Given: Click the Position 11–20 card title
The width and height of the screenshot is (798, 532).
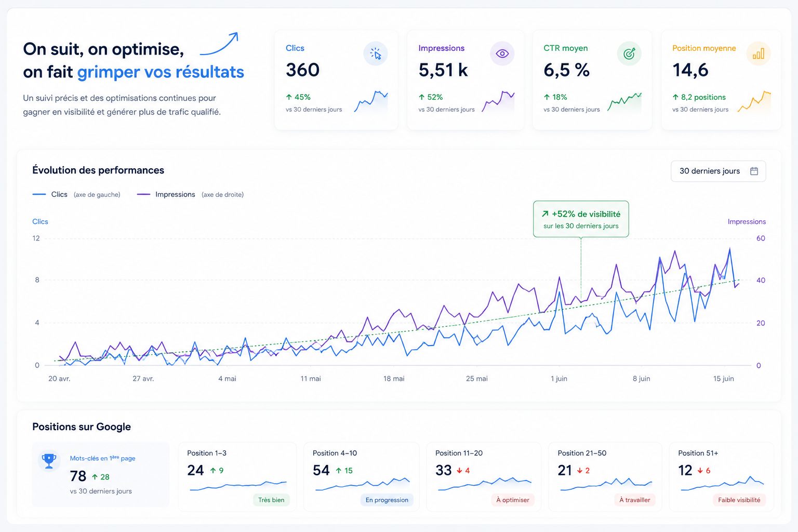Looking at the screenshot, I should tap(459, 453).
